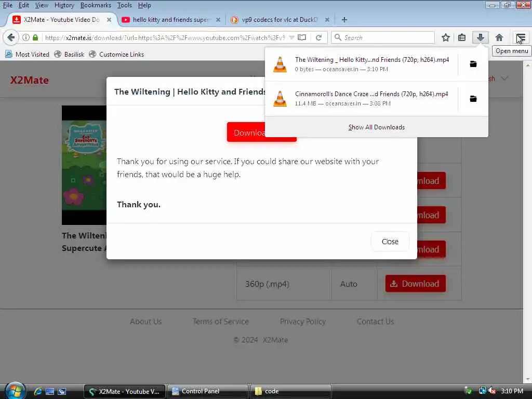Expand the language dropdown chevron on X2Mate

504,78
